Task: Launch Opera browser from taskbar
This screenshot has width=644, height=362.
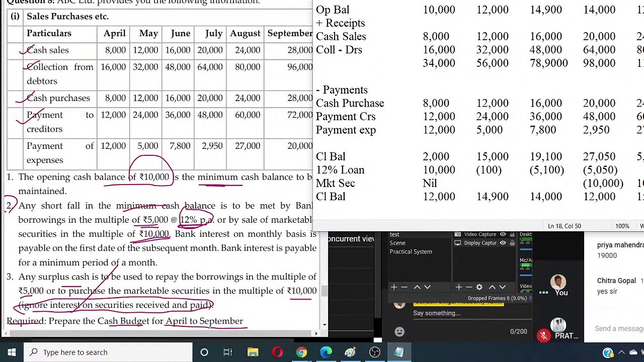Action: tap(277, 352)
